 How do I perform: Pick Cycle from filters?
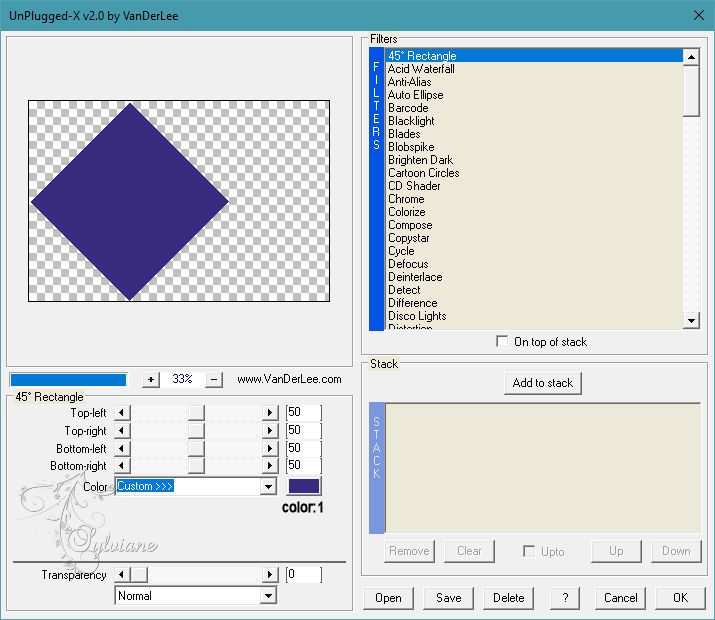coord(534,251)
